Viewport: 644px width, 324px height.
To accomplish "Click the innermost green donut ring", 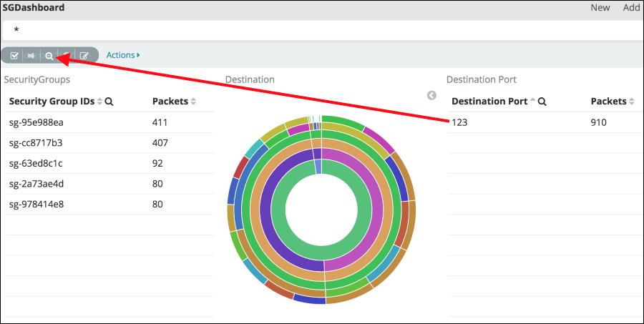I will point(321,254).
